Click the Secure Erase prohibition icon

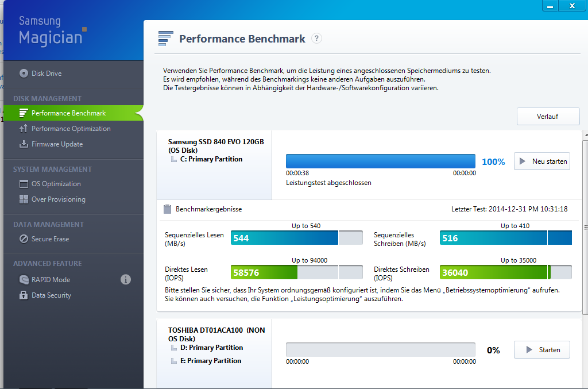(24, 239)
